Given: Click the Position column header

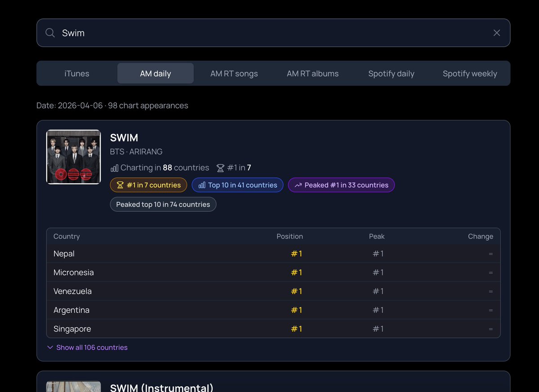Looking at the screenshot, I should coord(290,236).
